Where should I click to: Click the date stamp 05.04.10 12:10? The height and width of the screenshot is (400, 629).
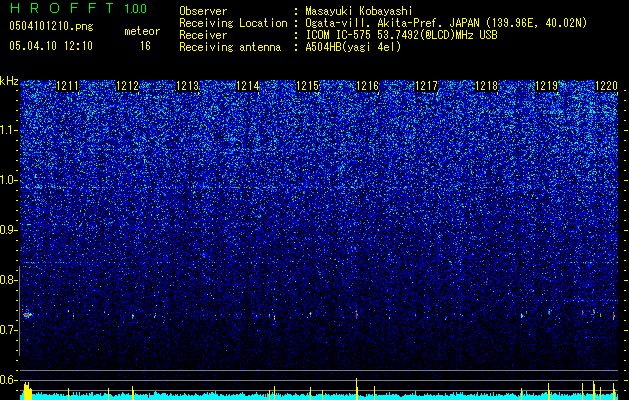[x=51, y=46]
